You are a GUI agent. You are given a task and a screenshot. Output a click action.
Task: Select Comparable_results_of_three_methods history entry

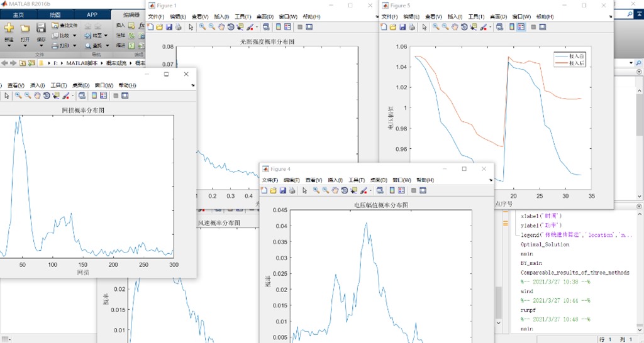click(575, 273)
